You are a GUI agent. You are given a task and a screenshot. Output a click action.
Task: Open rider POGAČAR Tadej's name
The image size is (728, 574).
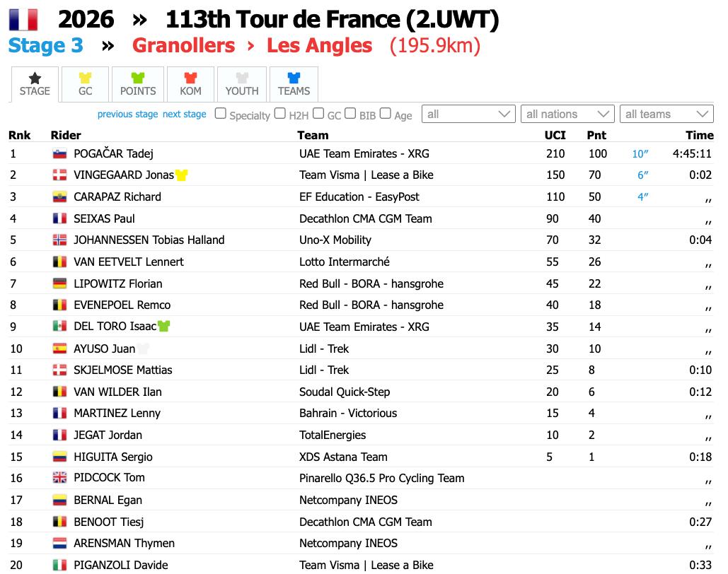coord(113,153)
